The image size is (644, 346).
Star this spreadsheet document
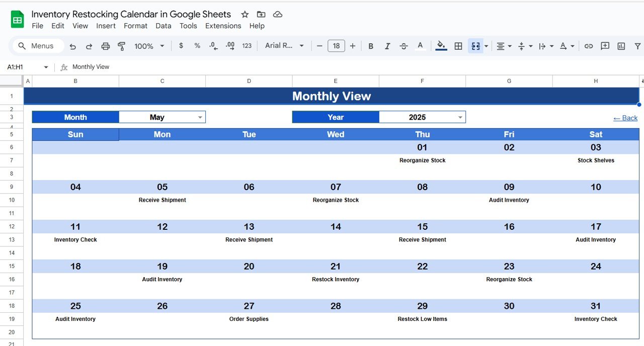click(x=245, y=14)
